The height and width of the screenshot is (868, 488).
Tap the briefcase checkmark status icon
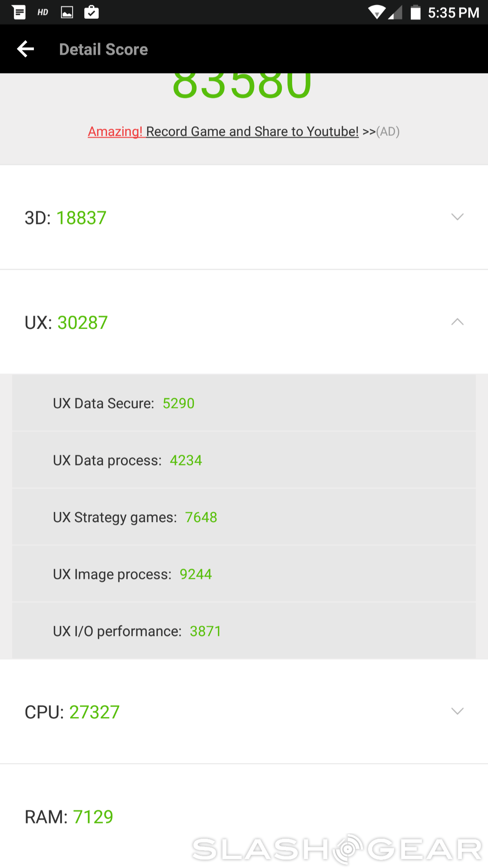91,12
